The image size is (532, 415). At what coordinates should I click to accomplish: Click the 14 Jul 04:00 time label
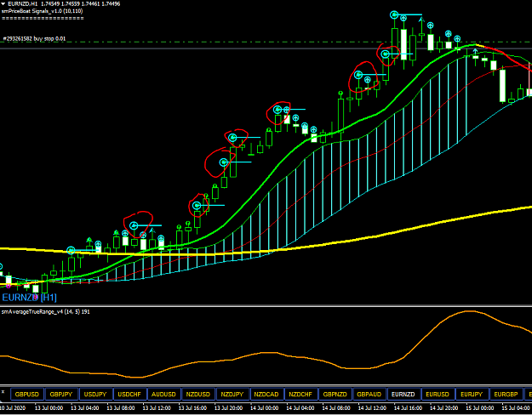click(x=300, y=408)
